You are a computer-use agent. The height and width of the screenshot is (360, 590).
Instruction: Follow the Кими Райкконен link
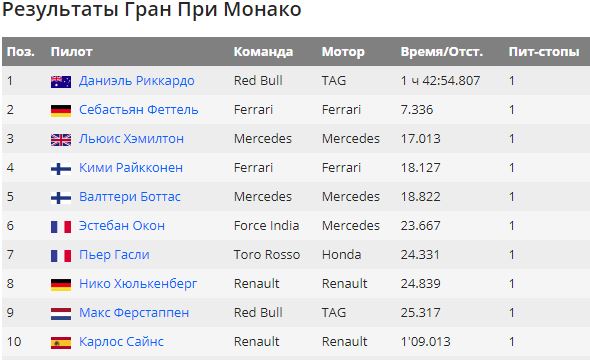point(131,167)
